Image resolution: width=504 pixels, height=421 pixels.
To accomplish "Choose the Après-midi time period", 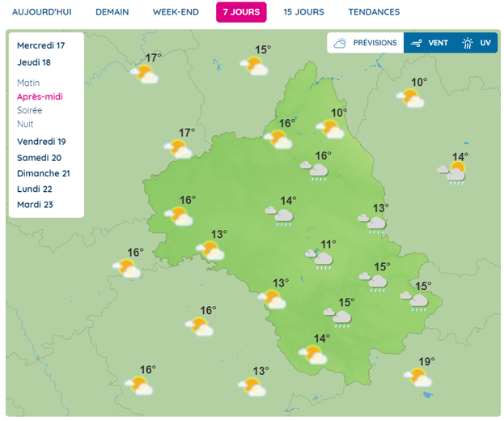I will tap(40, 97).
